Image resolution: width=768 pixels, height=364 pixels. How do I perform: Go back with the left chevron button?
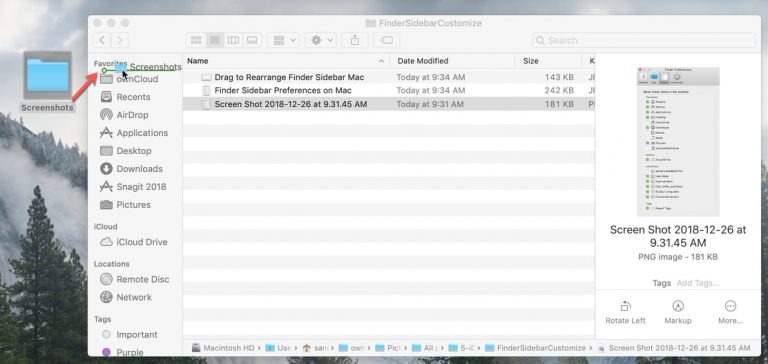tap(102, 40)
